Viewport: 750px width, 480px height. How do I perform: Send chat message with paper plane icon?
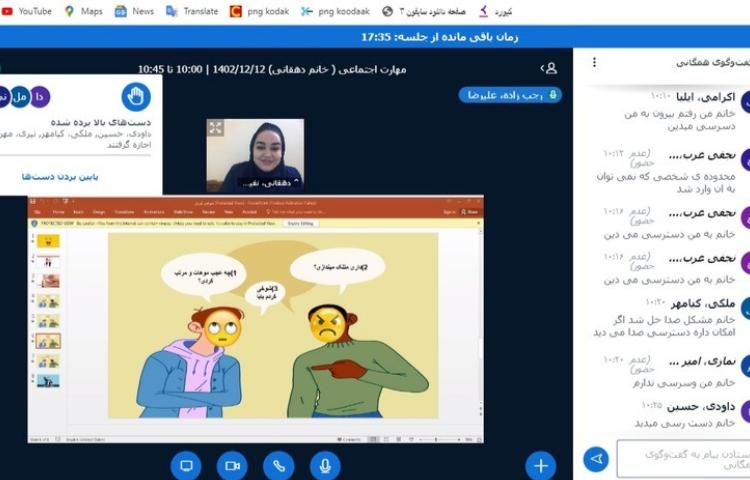[596, 459]
